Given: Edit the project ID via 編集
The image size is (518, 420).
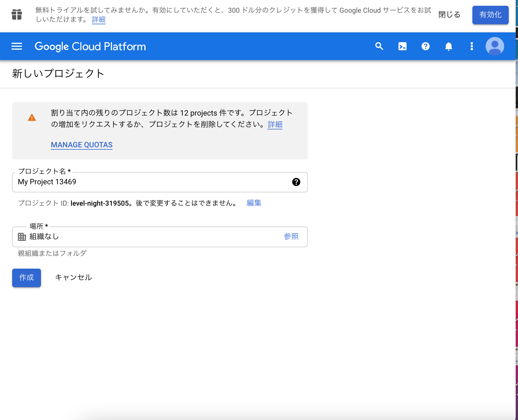Looking at the screenshot, I should (x=254, y=203).
